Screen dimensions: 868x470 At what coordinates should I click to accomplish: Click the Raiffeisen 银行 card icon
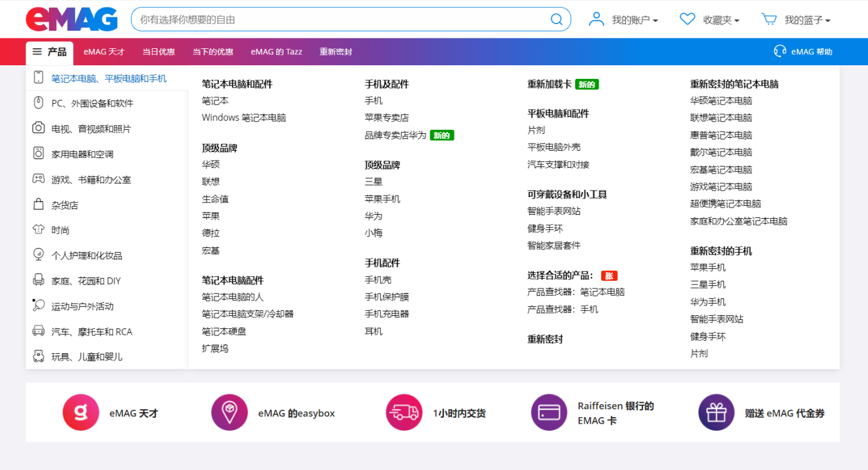click(x=548, y=412)
